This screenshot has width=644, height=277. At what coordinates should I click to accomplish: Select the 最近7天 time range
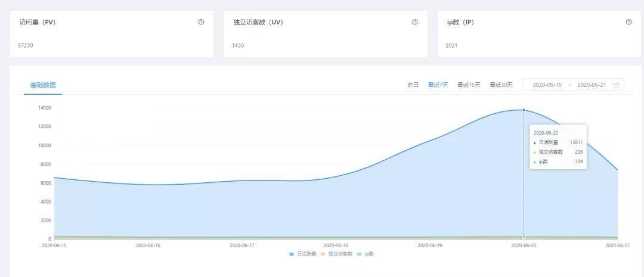click(x=438, y=85)
